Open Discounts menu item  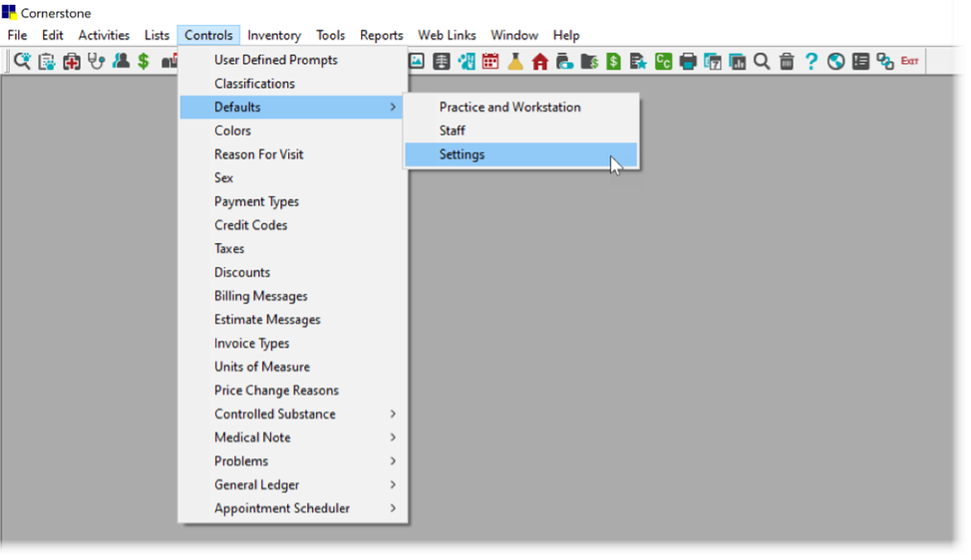pos(291,272)
